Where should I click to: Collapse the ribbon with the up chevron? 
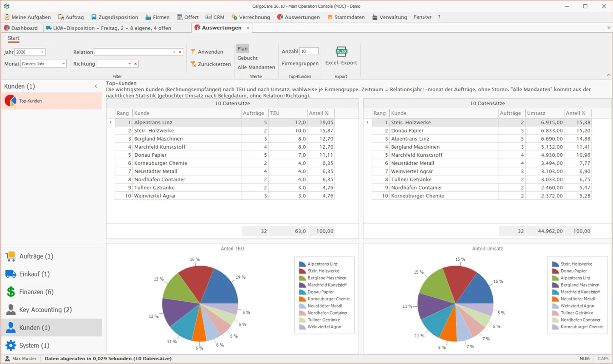tap(608, 75)
